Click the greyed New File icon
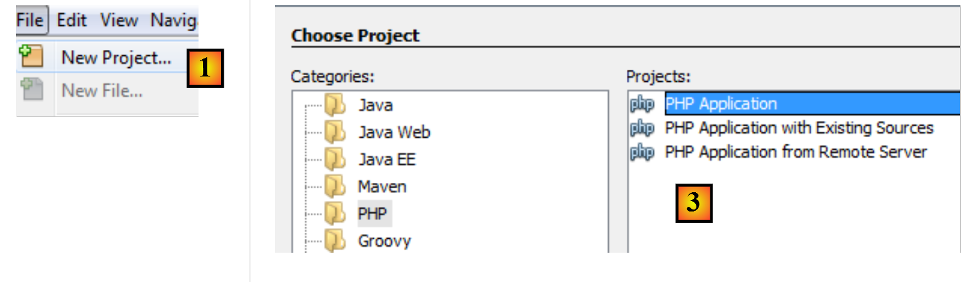The image size is (980, 282). tap(30, 90)
